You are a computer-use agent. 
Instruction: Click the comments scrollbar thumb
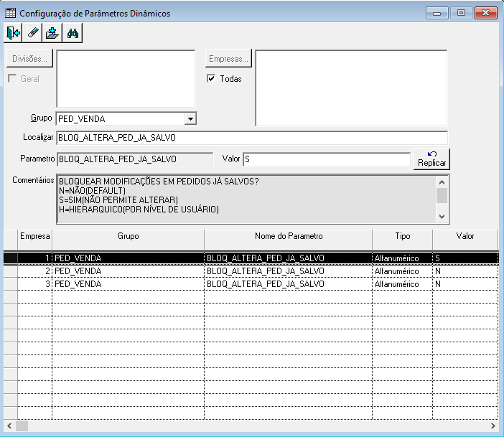point(442,196)
